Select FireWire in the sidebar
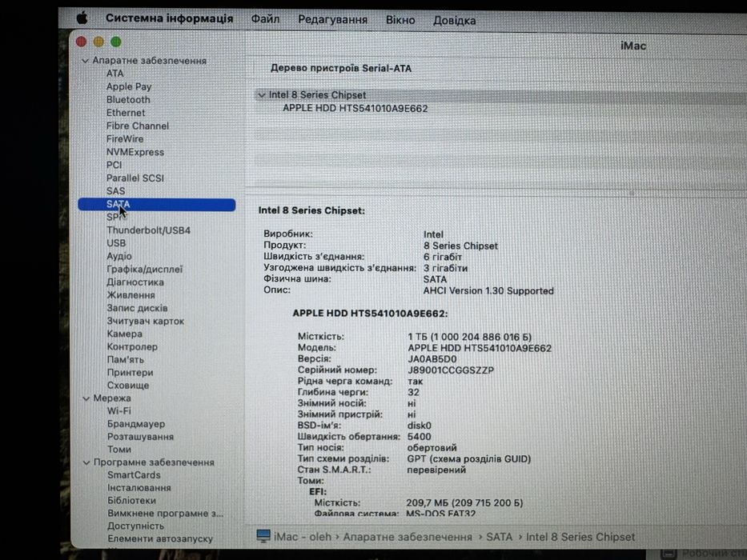 coord(125,139)
